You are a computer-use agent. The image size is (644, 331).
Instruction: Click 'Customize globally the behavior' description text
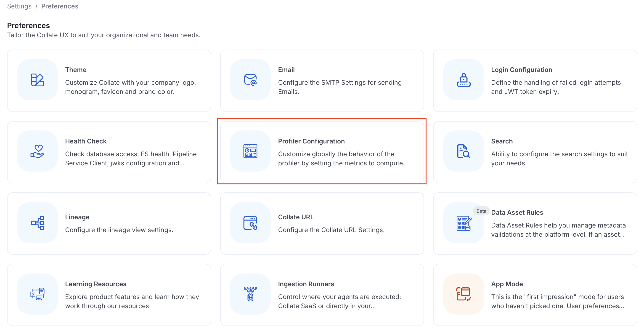(x=343, y=158)
